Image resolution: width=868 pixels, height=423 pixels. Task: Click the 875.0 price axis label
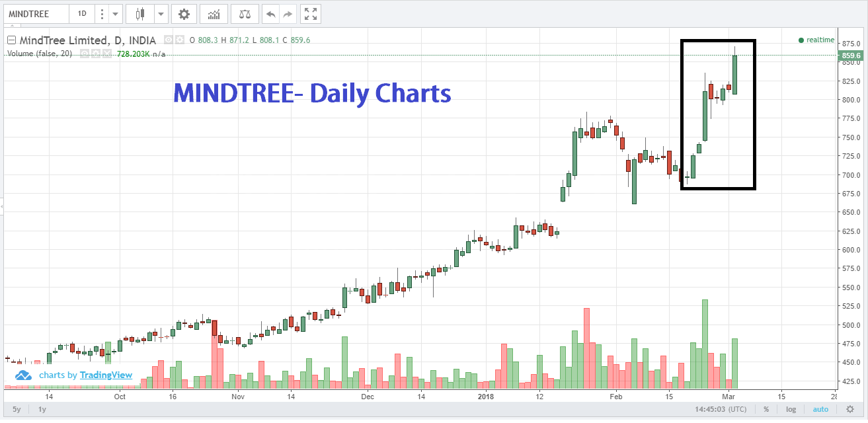[x=851, y=44]
